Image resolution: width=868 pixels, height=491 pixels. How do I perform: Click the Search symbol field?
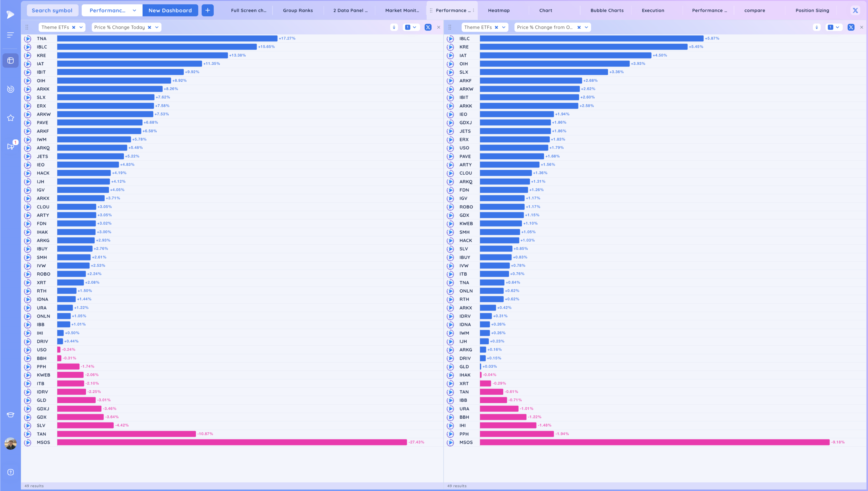tap(52, 10)
